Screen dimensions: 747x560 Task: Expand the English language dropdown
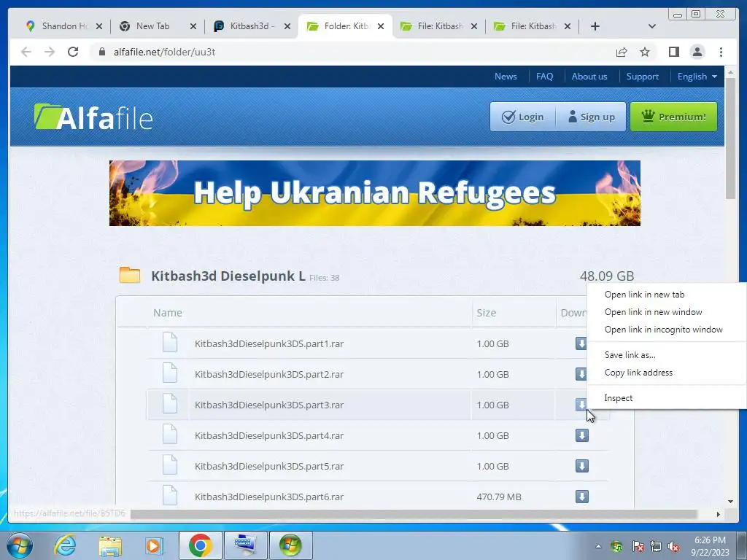pyautogui.click(x=697, y=76)
